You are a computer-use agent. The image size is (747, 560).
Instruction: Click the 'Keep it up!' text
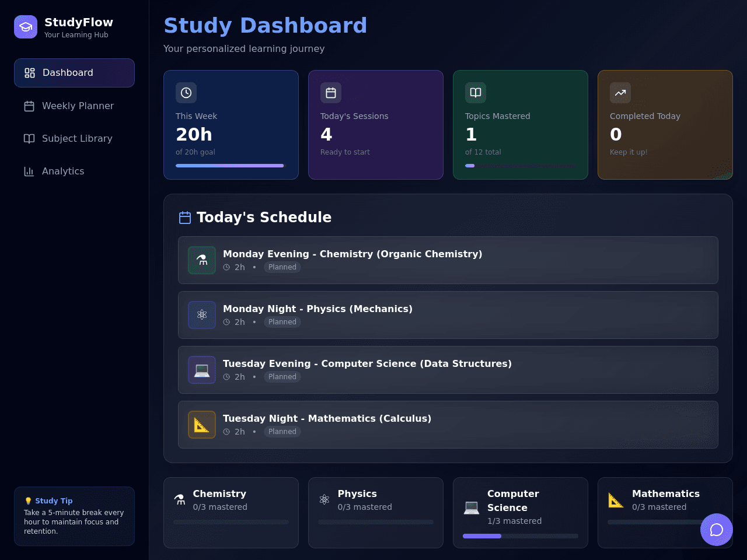coord(629,152)
